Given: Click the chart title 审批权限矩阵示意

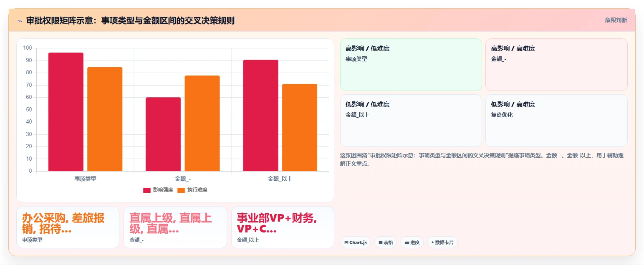Looking at the screenshot, I should pos(130,20).
